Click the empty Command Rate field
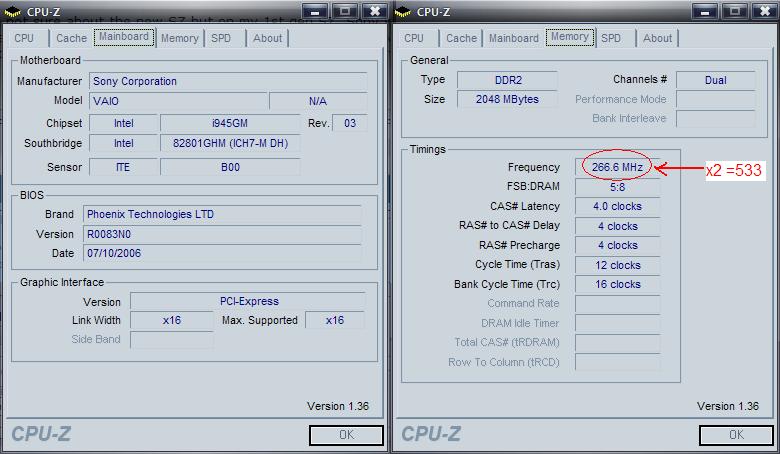780x454 pixels. (x=617, y=303)
